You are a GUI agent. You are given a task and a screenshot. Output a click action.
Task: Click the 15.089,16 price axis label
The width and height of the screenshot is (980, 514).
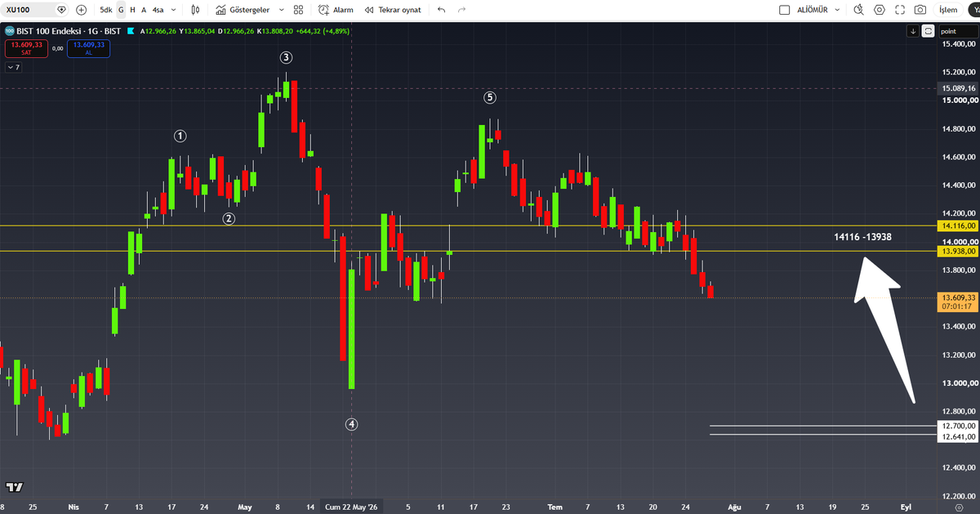pos(959,87)
